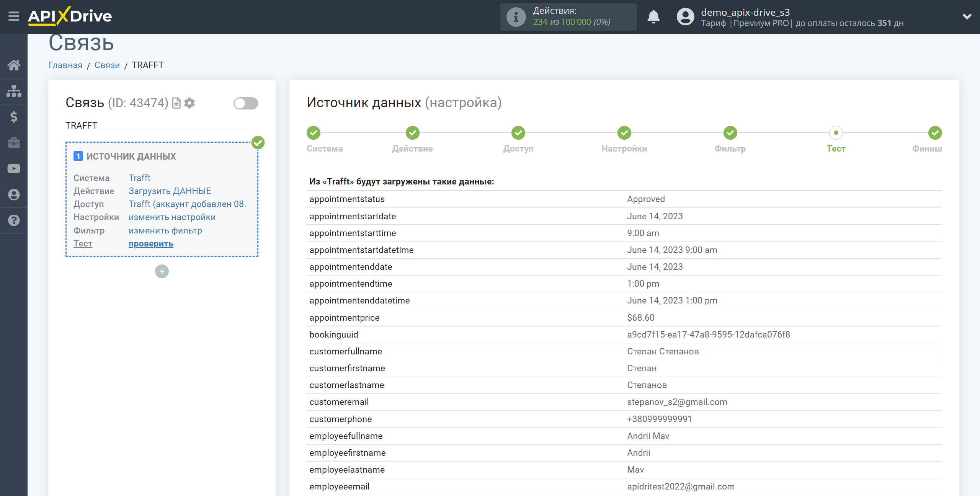This screenshot has width=980, height=496.
Task: Go to Финиш step
Action: click(x=927, y=148)
